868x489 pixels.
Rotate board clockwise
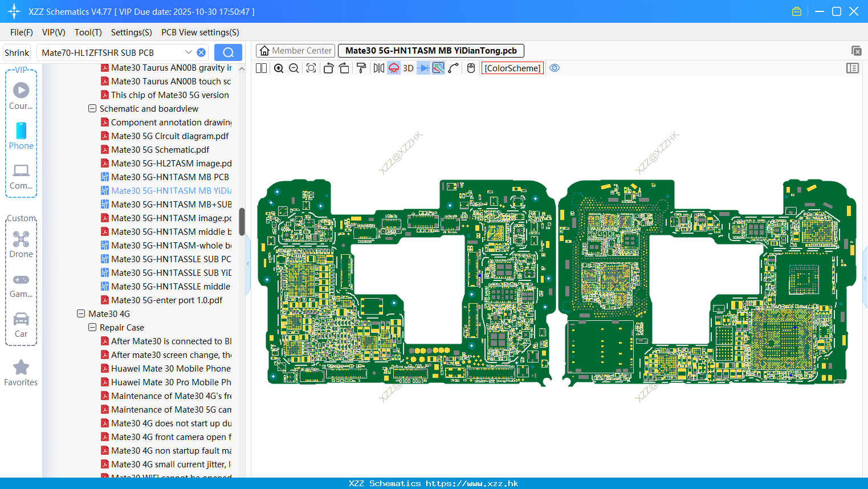point(344,68)
